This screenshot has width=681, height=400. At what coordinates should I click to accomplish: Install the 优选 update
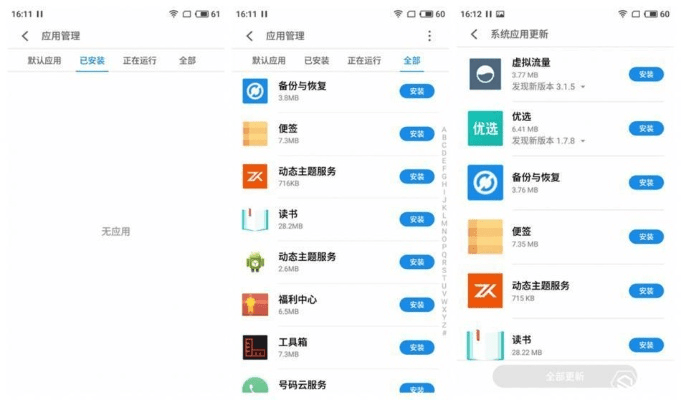[646, 129]
